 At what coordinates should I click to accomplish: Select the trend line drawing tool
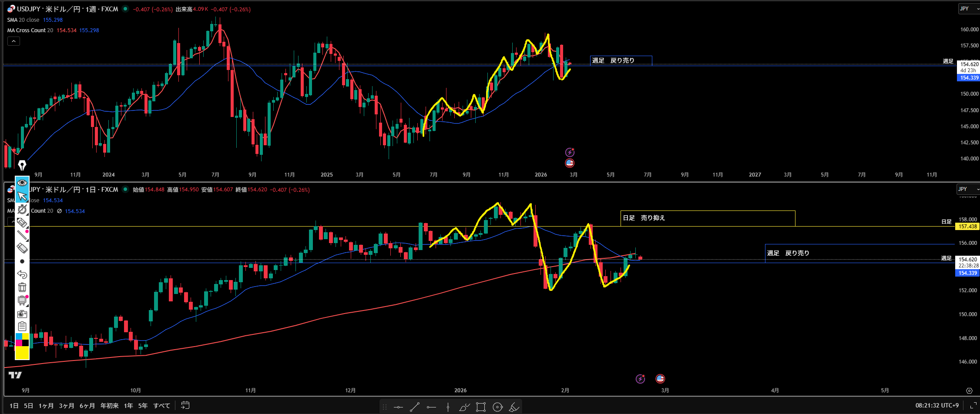414,407
